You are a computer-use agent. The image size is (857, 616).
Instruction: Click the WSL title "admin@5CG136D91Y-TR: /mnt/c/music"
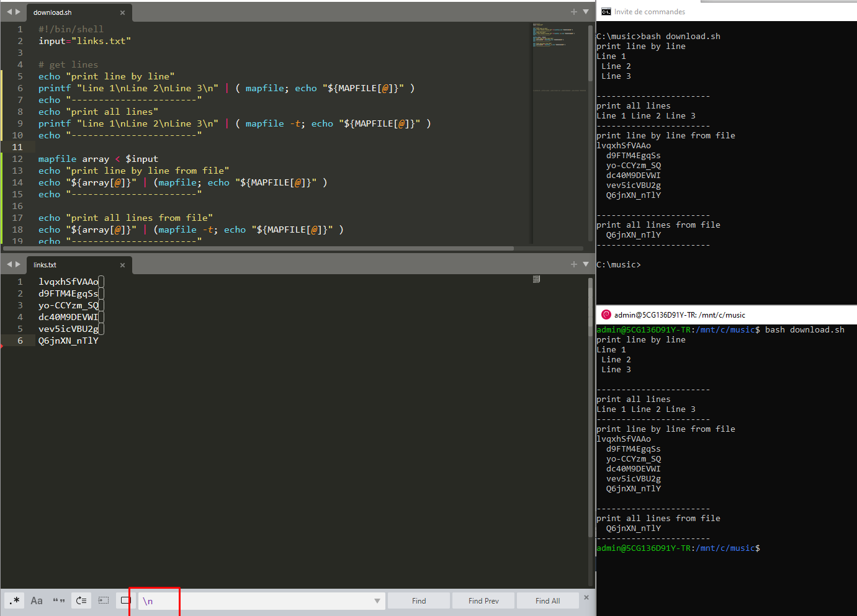click(680, 315)
